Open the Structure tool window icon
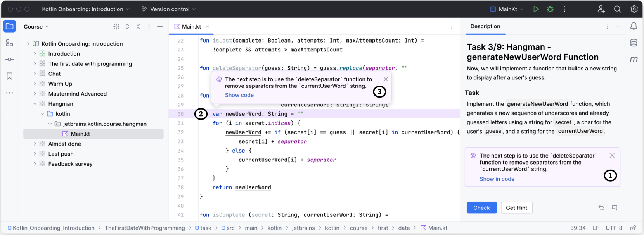The image size is (644, 235). point(9,43)
